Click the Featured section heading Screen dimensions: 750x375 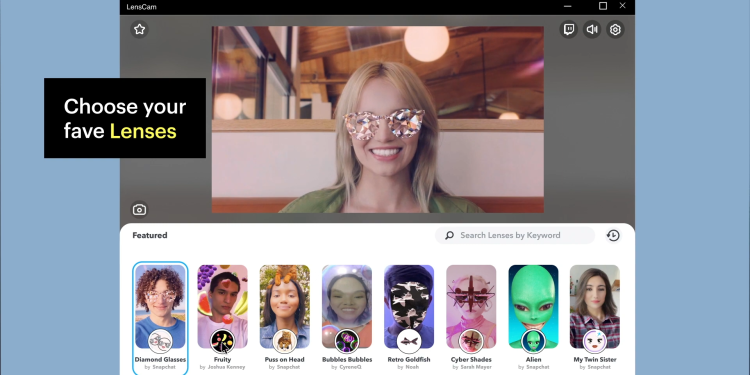click(150, 235)
